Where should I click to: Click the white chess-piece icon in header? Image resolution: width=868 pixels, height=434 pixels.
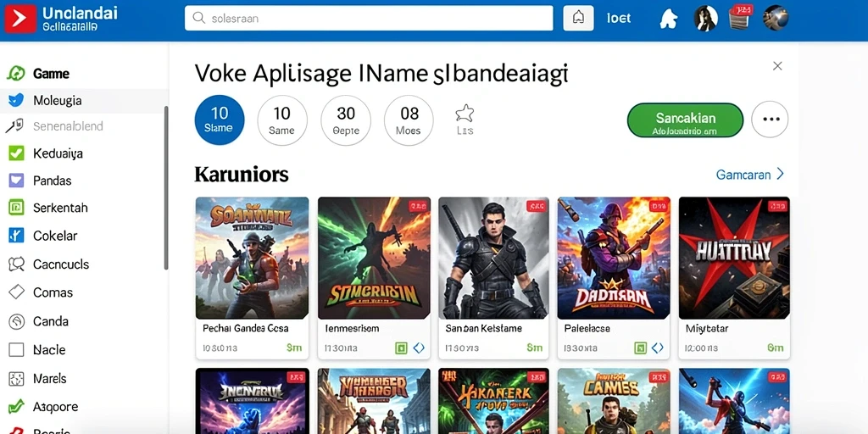669,19
